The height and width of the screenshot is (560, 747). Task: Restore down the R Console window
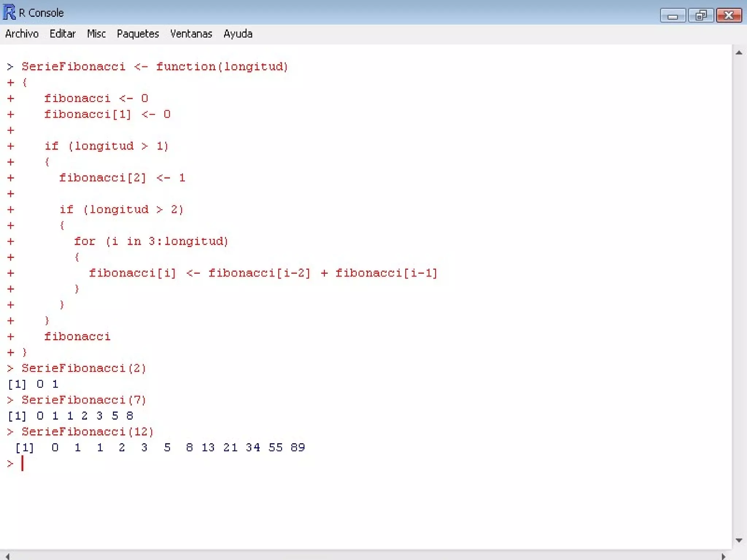[701, 15]
